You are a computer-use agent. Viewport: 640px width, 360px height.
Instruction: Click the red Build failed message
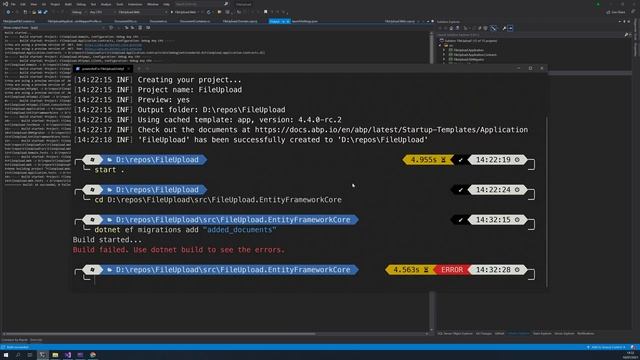click(178, 250)
